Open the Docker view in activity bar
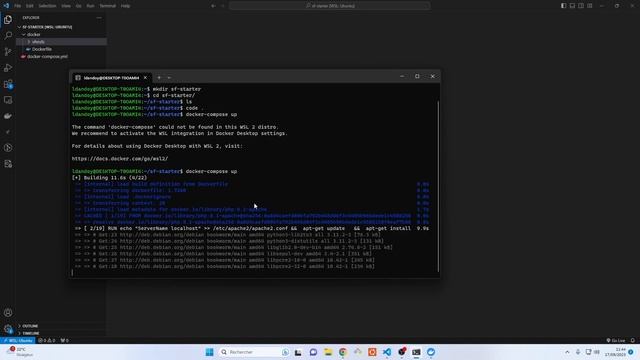 click(x=8, y=116)
